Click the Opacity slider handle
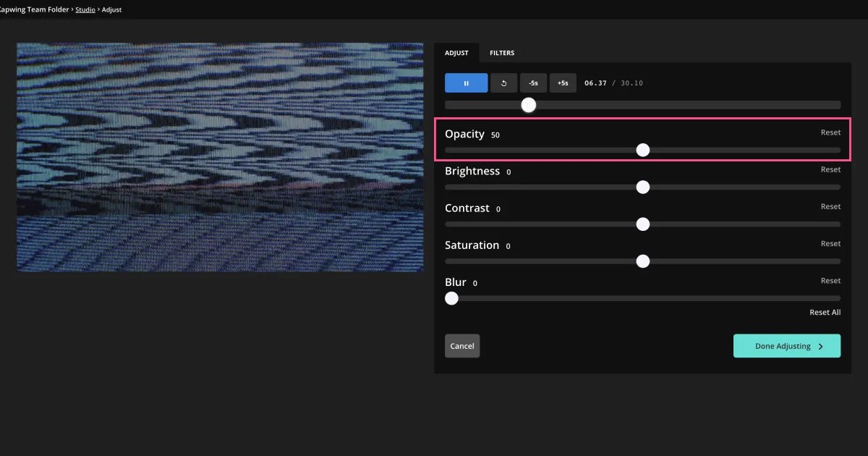Image resolution: width=868 pixels, height=456 pixels. [x=643, y=150]
